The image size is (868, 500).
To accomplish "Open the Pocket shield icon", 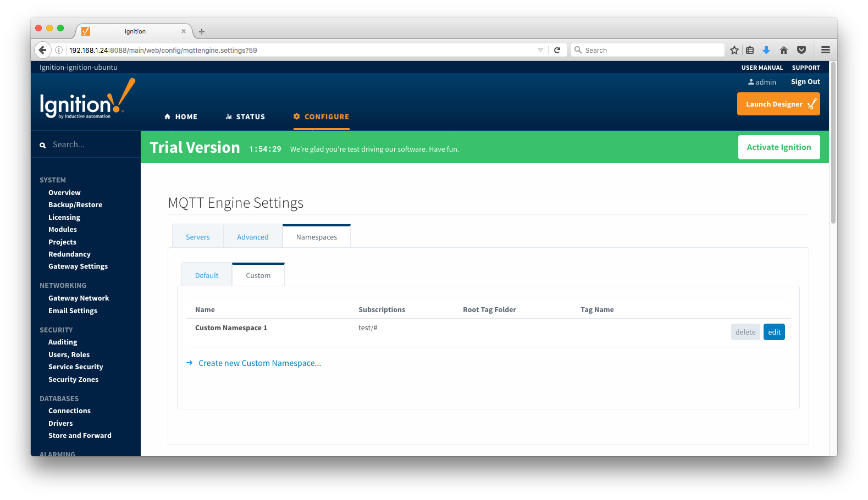I will point(801,50).
